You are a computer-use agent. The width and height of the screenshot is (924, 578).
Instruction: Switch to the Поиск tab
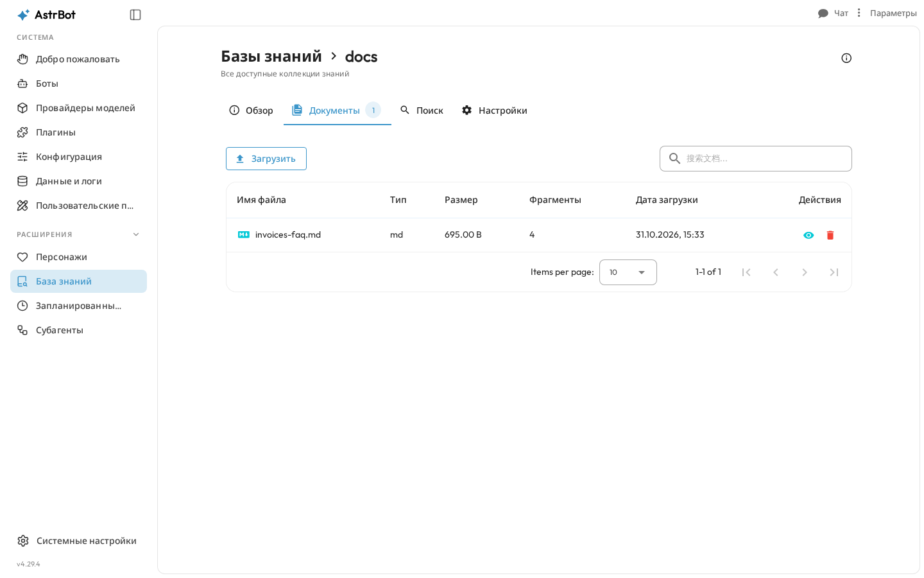point(422,110)
